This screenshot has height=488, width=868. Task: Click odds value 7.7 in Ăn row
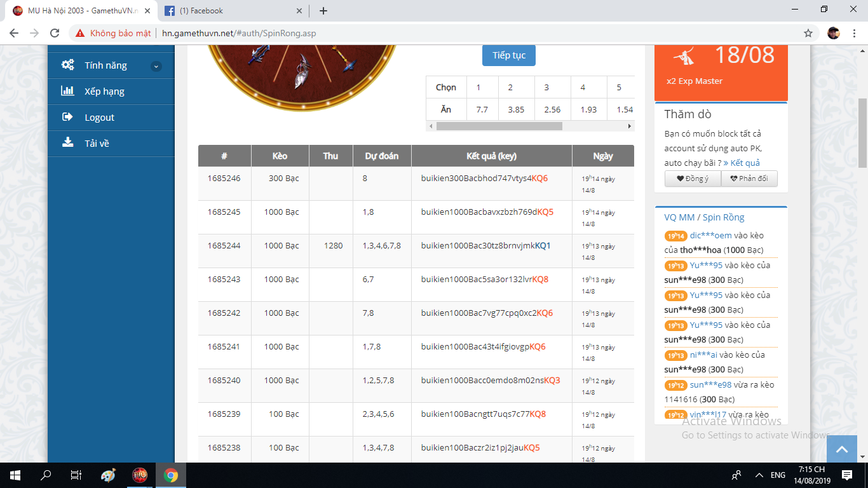(482, 109)
